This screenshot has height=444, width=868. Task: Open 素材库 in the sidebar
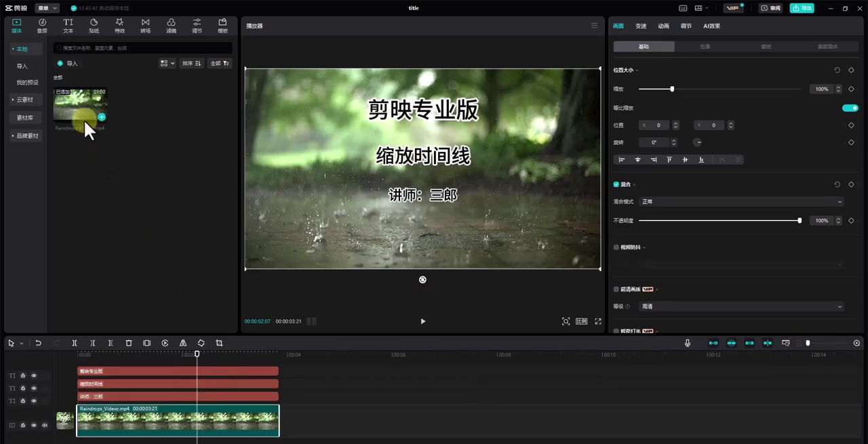tap(25, 118)
